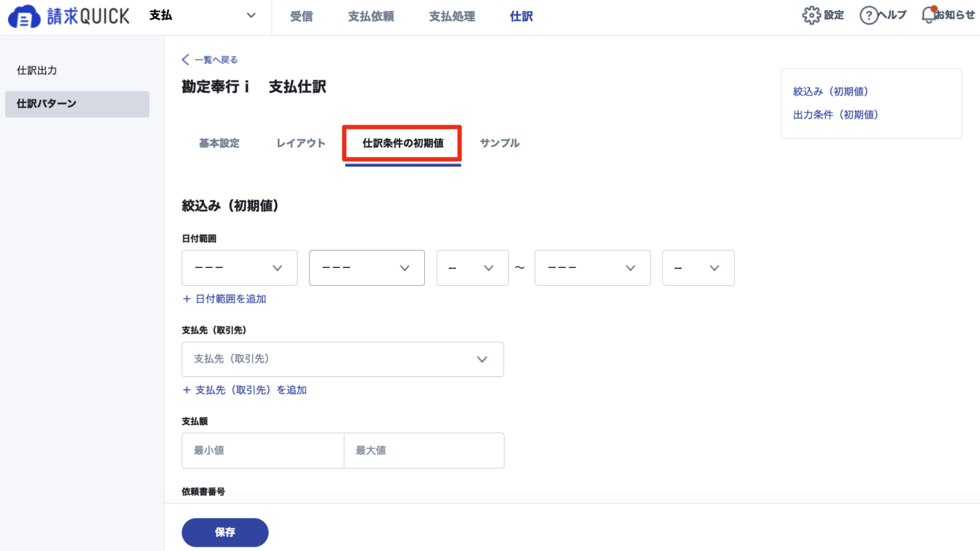The height and width of the screenshot is (551, 980).
Task: Click the 日付範囲 field label
Action: (199, 239)
